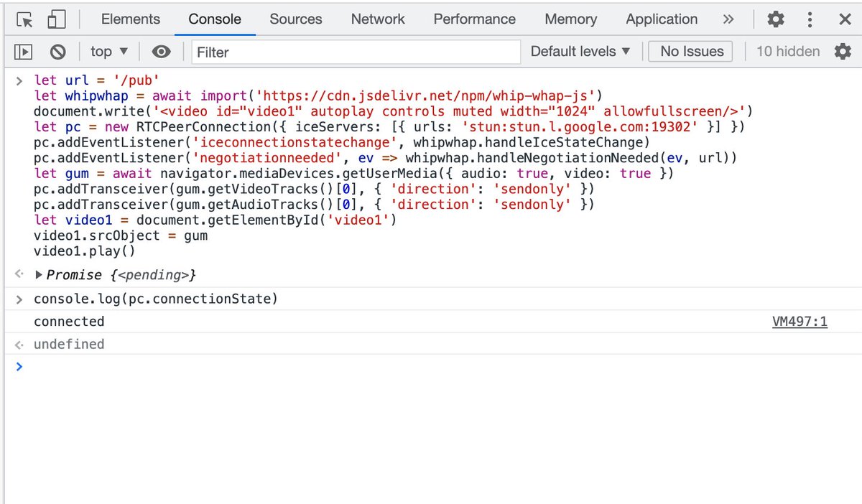This screenshot has height=504, width=862.
Task: Go to the Network tab
Action: pyautogui.click(x=378, y=19)
